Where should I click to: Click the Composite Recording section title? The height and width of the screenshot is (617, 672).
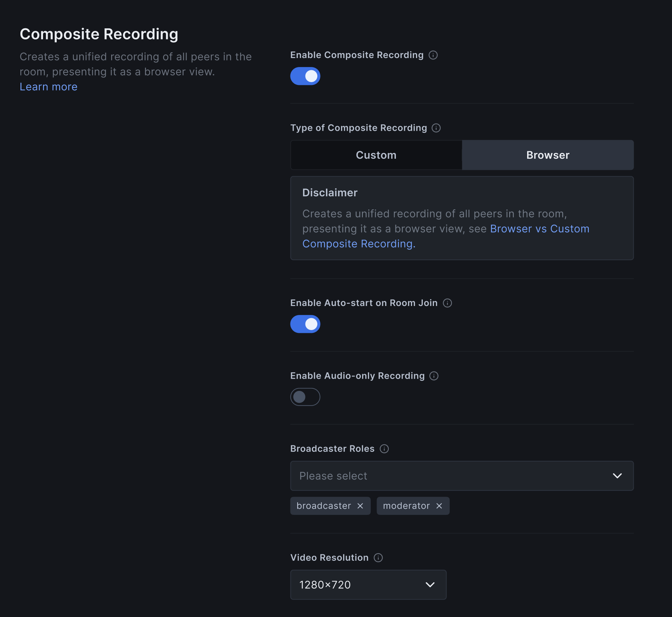coord(99,34)
